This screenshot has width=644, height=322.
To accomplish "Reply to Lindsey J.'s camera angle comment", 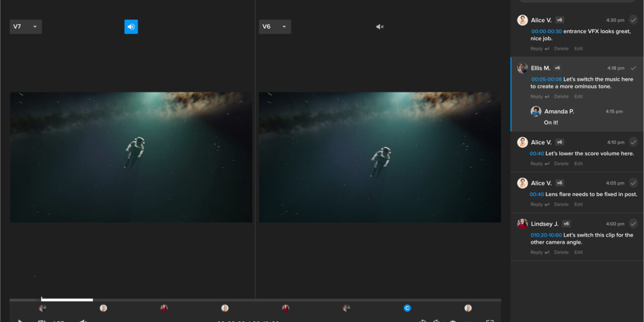I will point(540,253).
